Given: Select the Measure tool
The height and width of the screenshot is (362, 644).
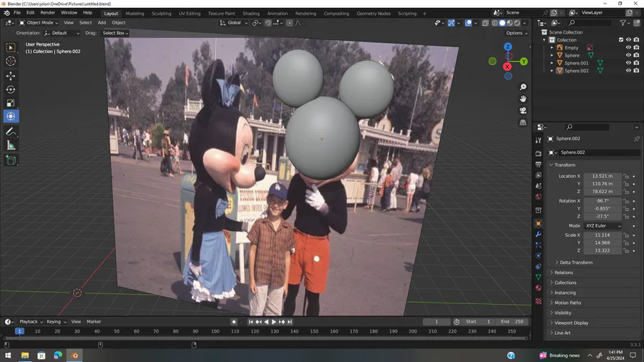Looking at the screenshot, I should click(x=11, y=145).
